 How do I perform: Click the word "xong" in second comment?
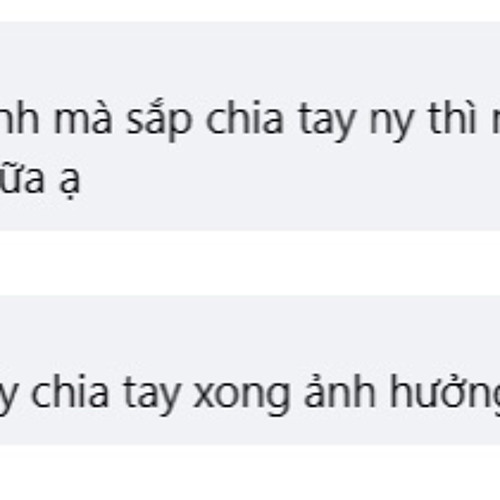(x=241, y=398)
